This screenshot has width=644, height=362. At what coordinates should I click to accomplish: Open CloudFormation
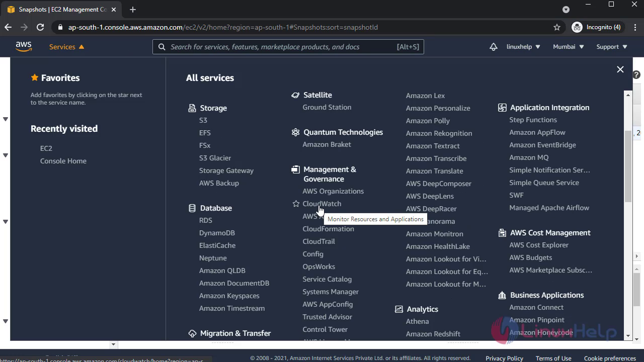[328, 229]
